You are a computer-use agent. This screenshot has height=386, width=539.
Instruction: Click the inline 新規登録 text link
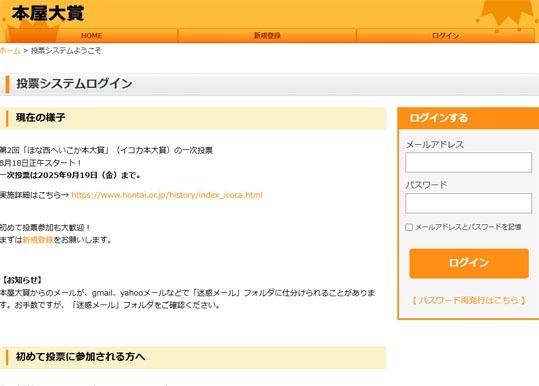coord(38,240)
